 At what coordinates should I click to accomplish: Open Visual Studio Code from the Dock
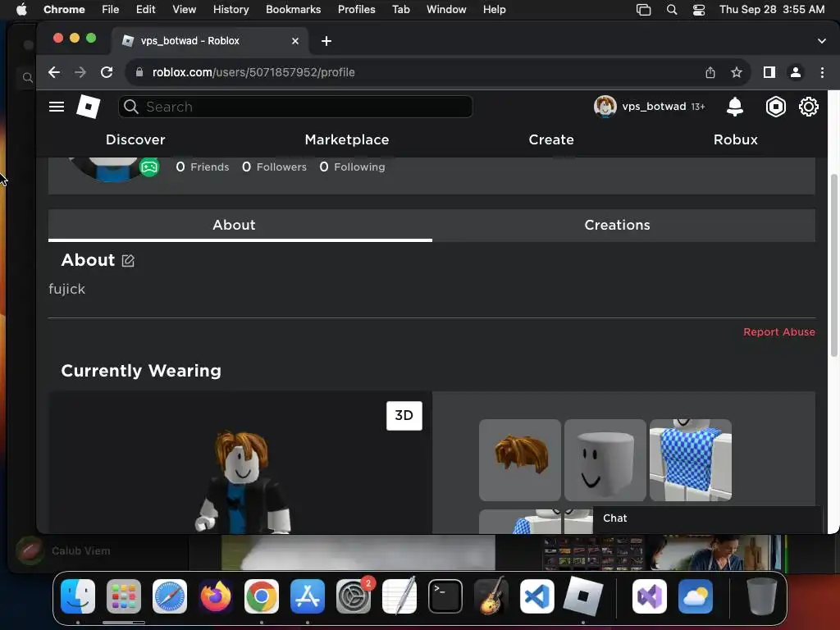[536, 596]
